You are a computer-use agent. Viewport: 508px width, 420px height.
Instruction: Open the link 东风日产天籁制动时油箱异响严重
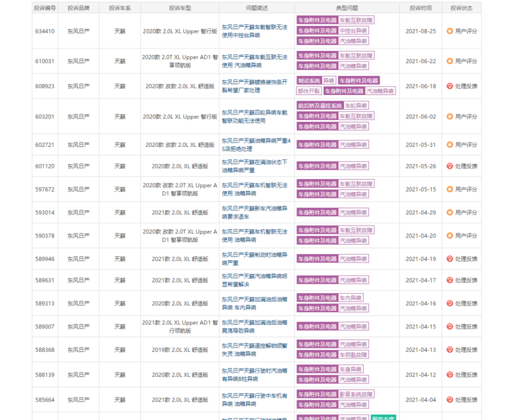pyautogui.click(x=255, y=259)
